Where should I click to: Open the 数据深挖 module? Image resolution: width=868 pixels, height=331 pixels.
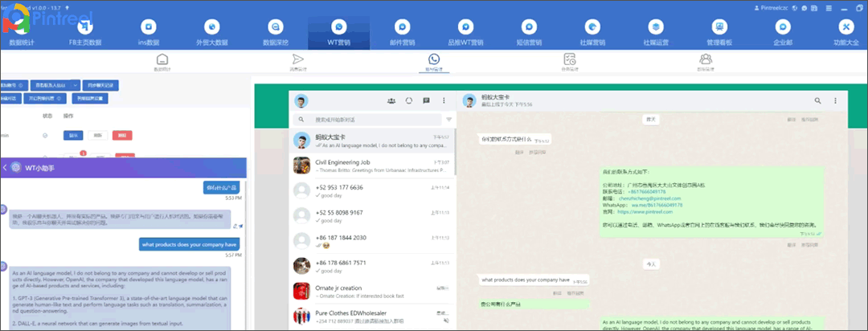click(275, 33)
